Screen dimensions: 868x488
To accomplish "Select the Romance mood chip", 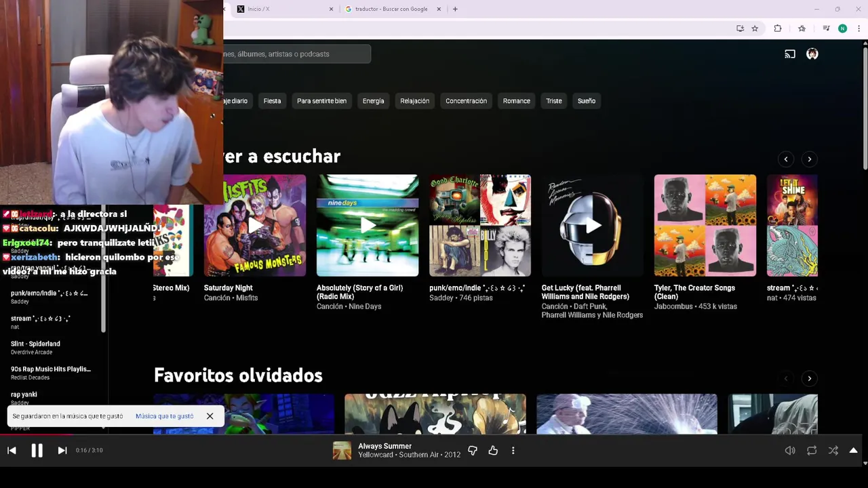I will (x=516, y=101).
